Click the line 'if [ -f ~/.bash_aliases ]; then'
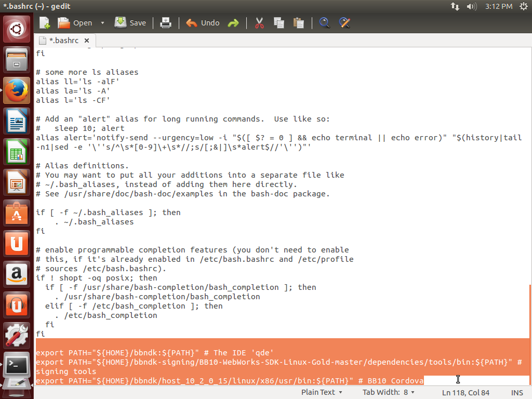The height and width of the screenshot is (399, 532). 108,212
